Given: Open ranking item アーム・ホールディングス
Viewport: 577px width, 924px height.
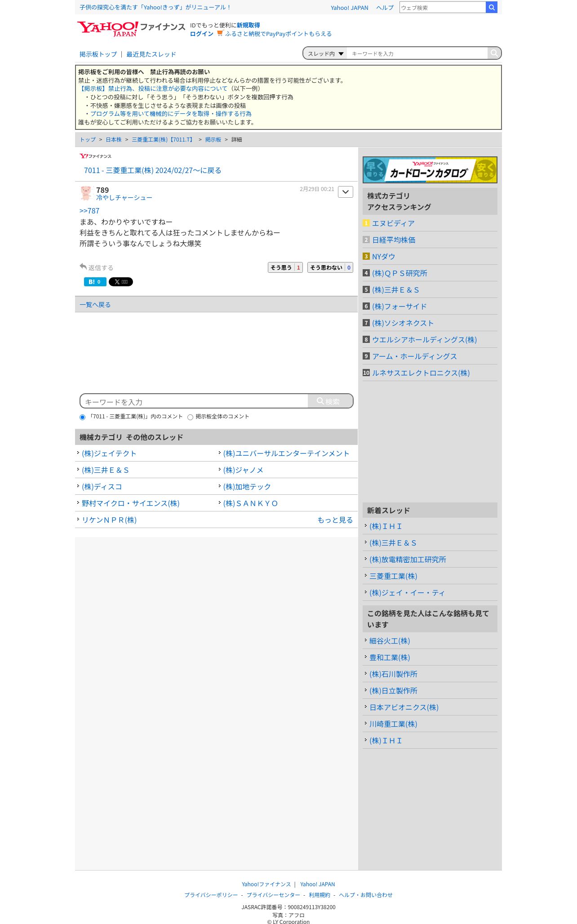Looking at the screenshot, I should point(414,356).
